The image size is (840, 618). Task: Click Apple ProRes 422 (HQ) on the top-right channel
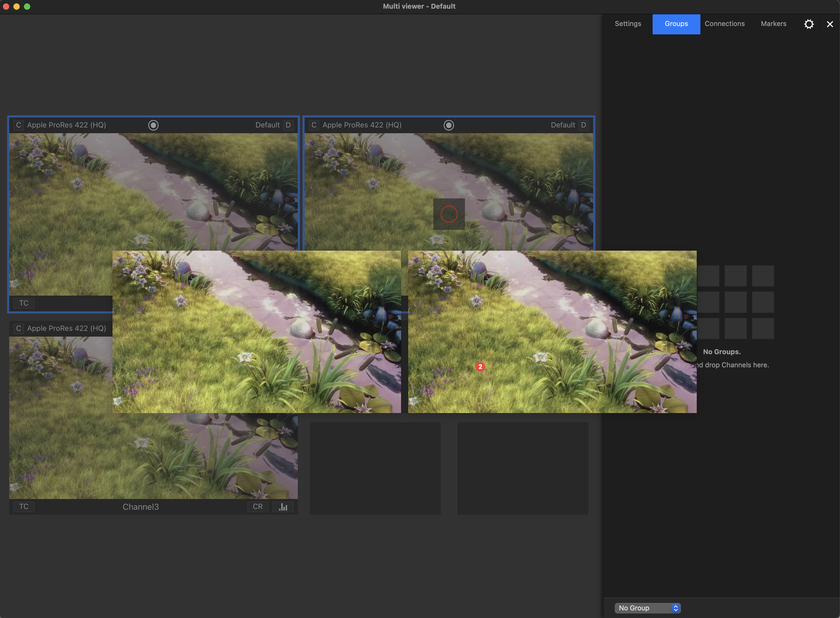[362, 125]
